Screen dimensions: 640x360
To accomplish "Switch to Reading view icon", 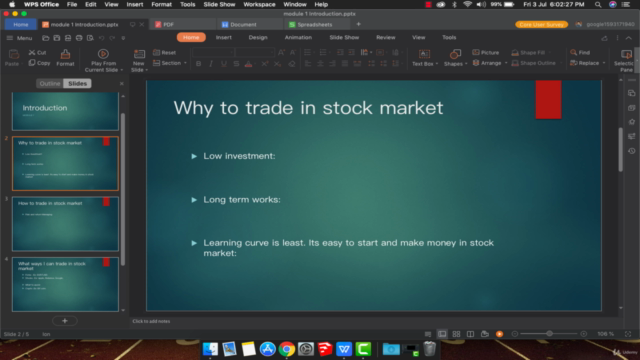I will click(x=470, y=334).
